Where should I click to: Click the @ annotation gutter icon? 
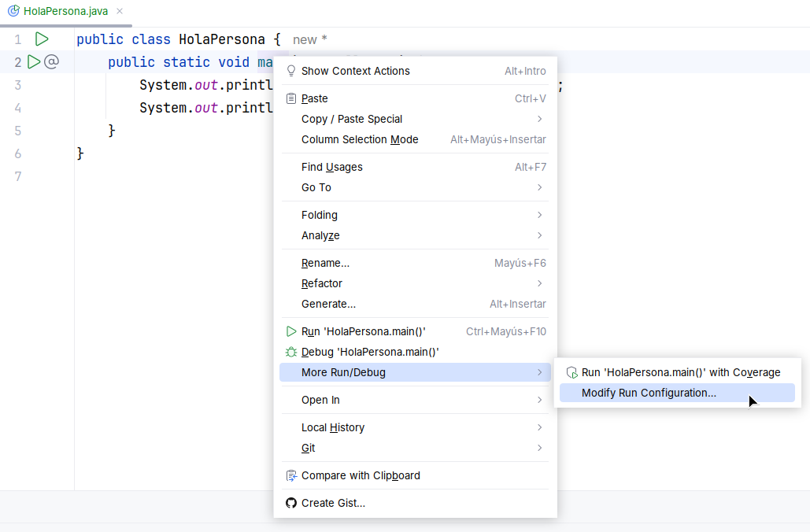point(51,61)
